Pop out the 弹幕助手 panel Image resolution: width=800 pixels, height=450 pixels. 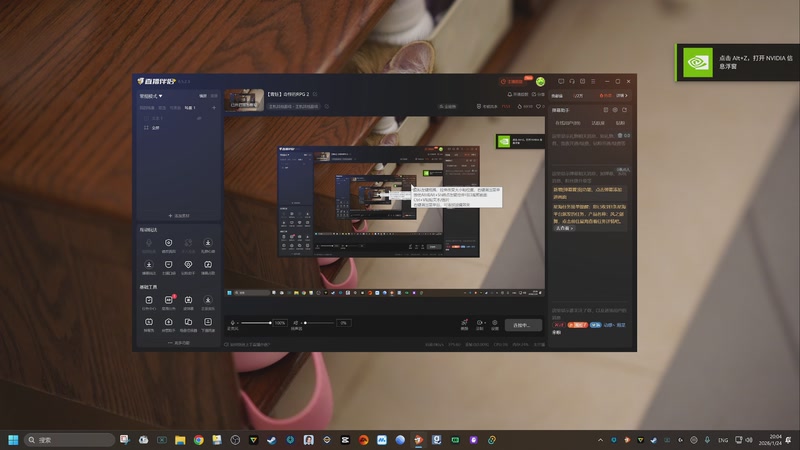click(x=624, y=110)
